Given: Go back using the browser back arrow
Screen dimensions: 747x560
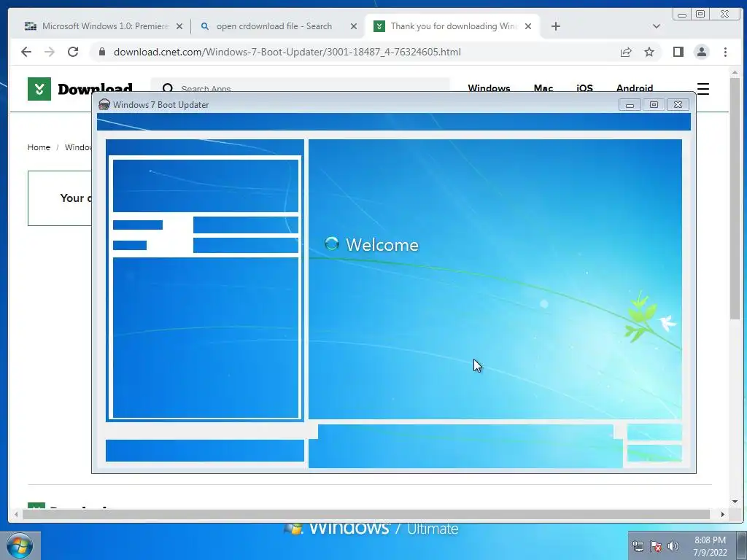Looking at the screenshot, I should click(x=26, y=52).
